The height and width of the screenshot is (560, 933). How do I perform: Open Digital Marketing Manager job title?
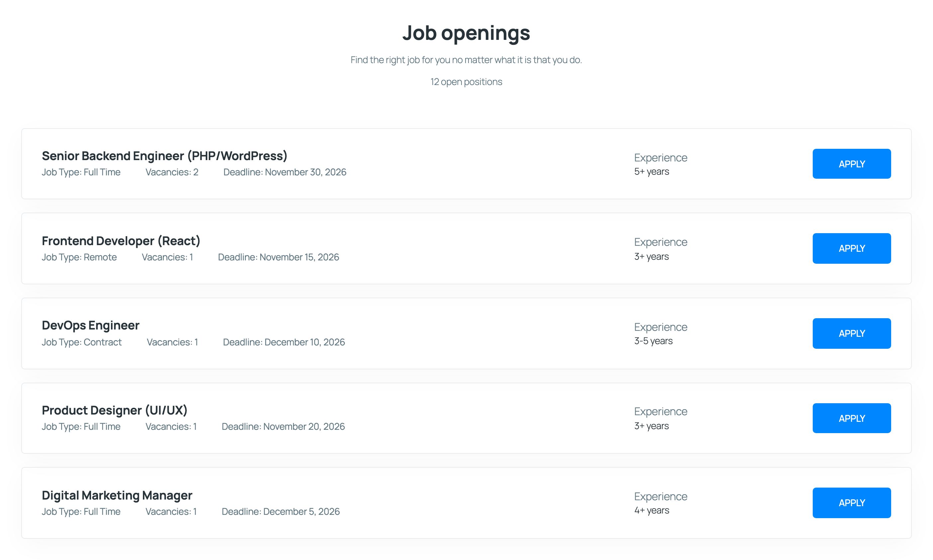117,495
